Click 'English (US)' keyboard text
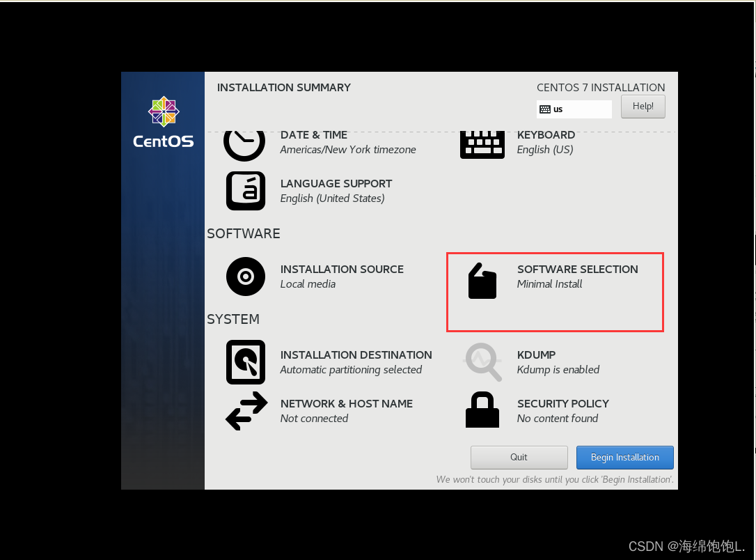This screenshot has height=560, width=756. tap(545, 150)
